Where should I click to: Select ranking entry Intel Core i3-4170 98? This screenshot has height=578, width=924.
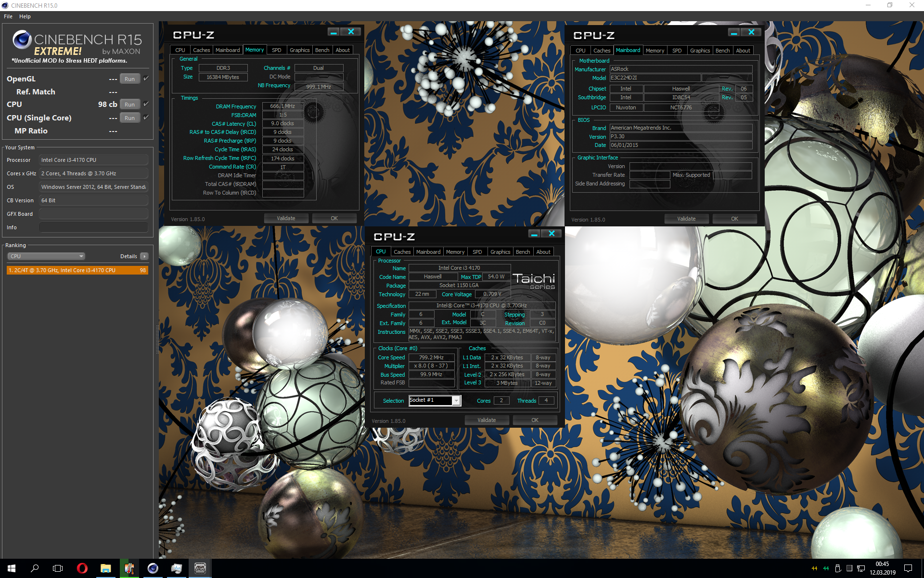click(77, 270)
